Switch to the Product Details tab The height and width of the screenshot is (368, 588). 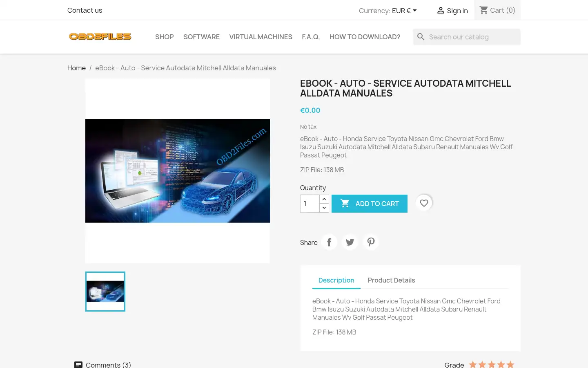391,280
